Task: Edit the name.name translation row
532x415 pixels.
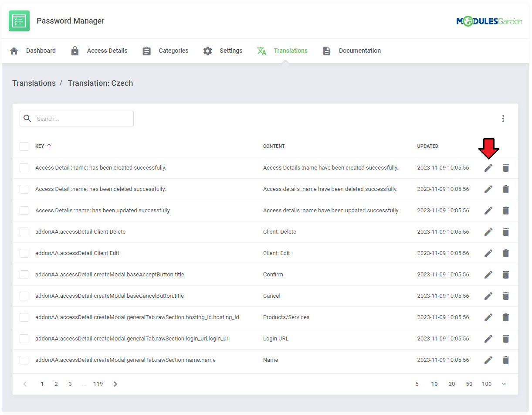Action: point(488,360)
